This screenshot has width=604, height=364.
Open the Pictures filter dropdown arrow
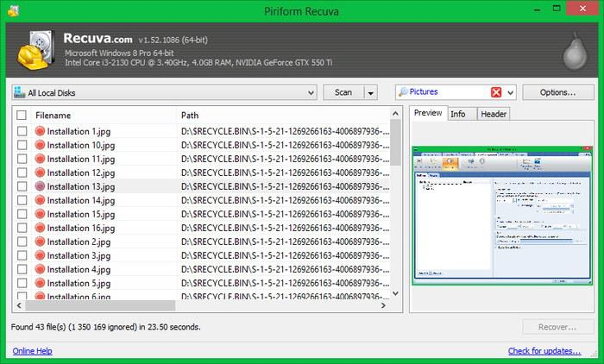[511, 92]
